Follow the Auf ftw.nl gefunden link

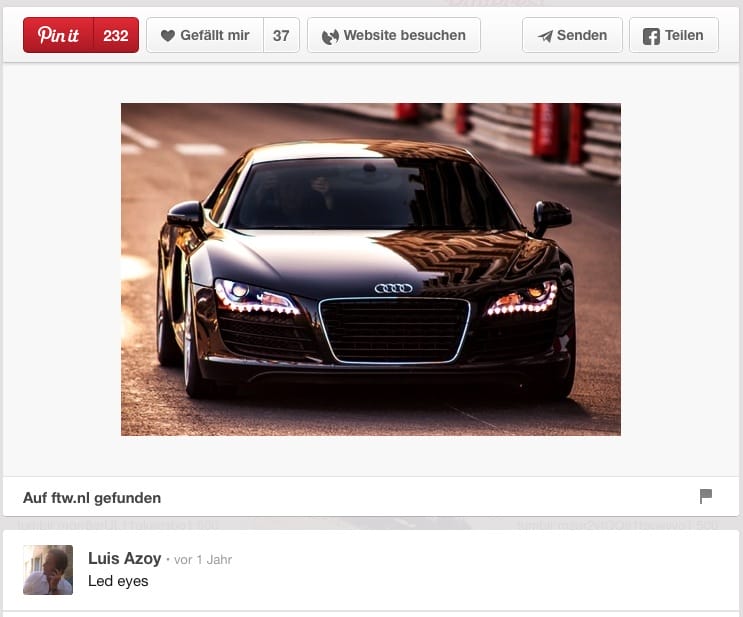click(x=92, y=498)
